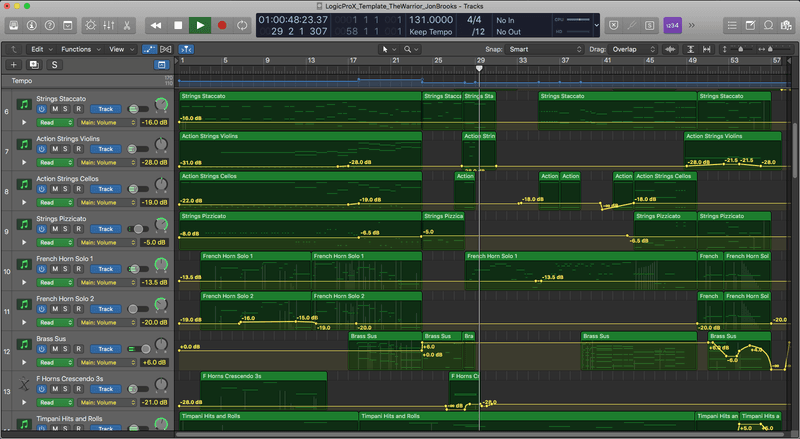Screen dimensions: 800x439
Task: Open the View menu
Action: coord(121,49)
